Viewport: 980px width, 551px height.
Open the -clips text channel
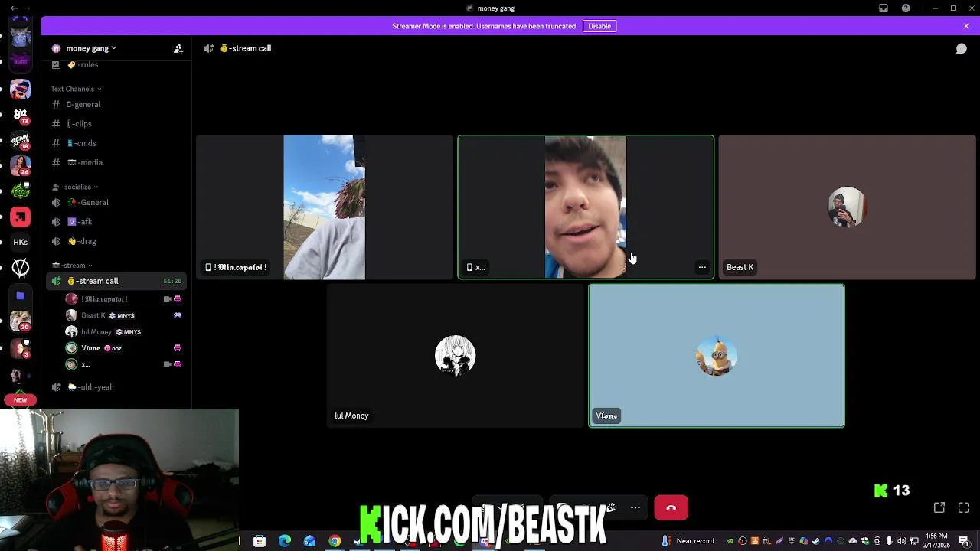pos(115,124)
